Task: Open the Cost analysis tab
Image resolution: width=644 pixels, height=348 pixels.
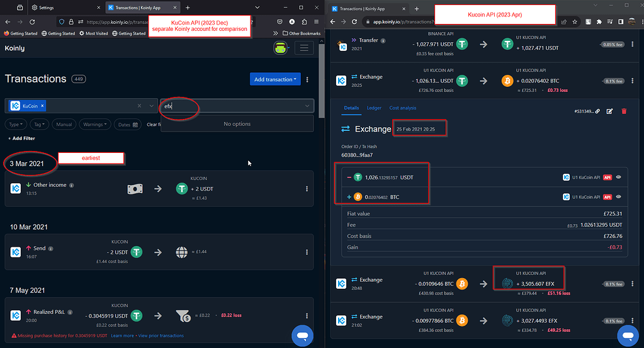Action: click(402, 108)
